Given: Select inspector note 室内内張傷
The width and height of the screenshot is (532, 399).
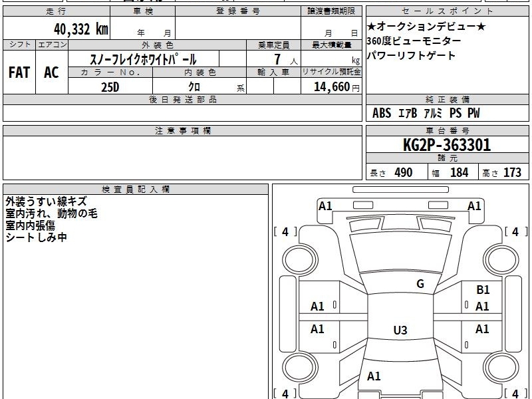Looking at the screenshot, I should [x=30, y=225].
